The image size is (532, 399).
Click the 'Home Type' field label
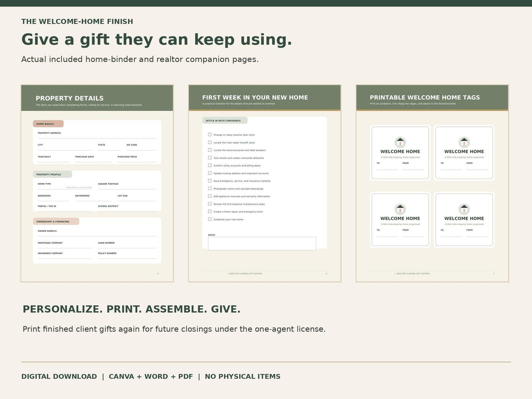(45, 183)
